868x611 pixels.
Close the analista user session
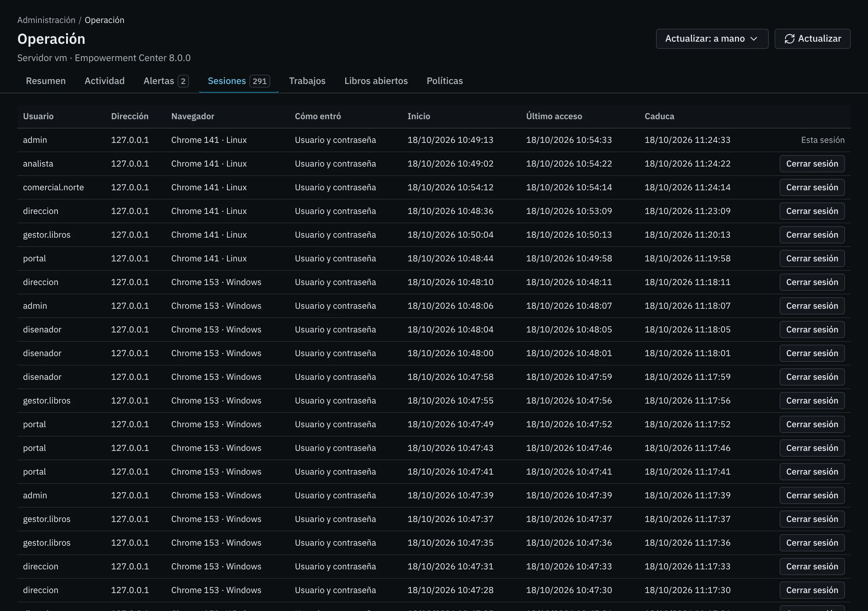tap(812, 164)
